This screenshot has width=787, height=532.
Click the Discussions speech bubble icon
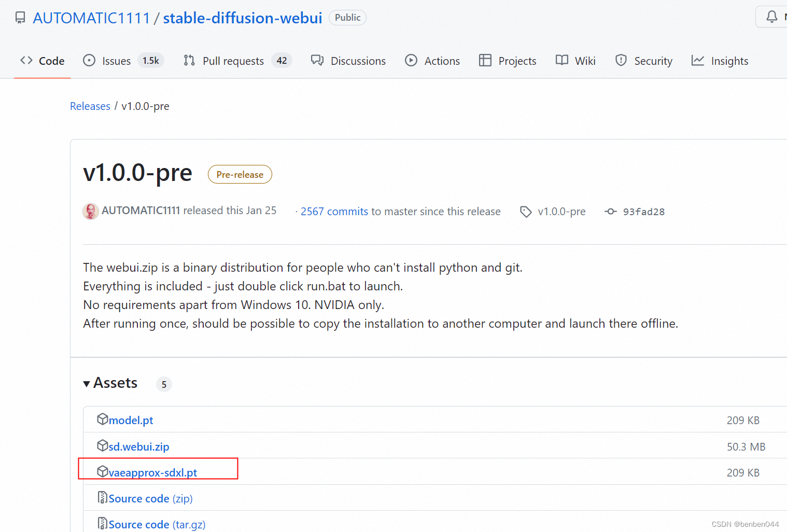click(x=317, y=61)
